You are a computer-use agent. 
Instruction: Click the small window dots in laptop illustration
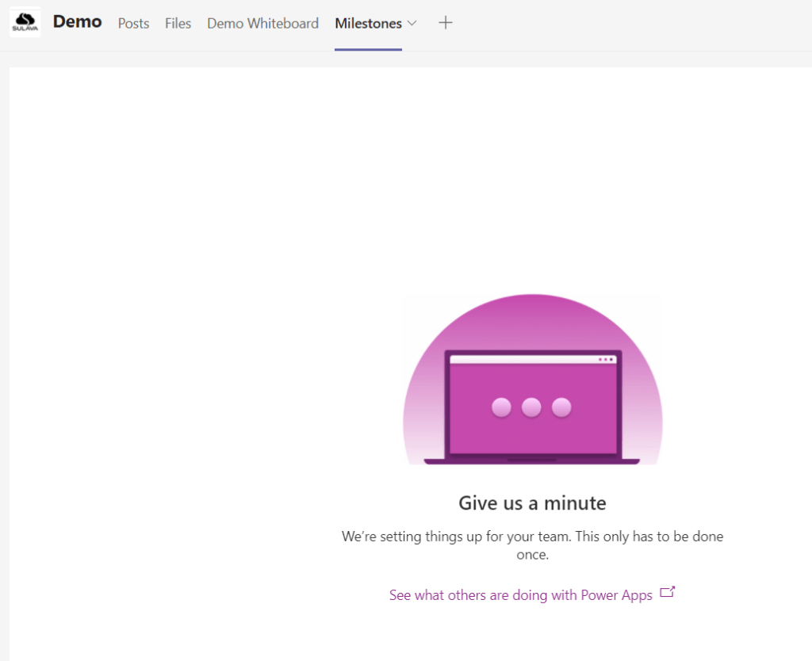coord(606,360)
